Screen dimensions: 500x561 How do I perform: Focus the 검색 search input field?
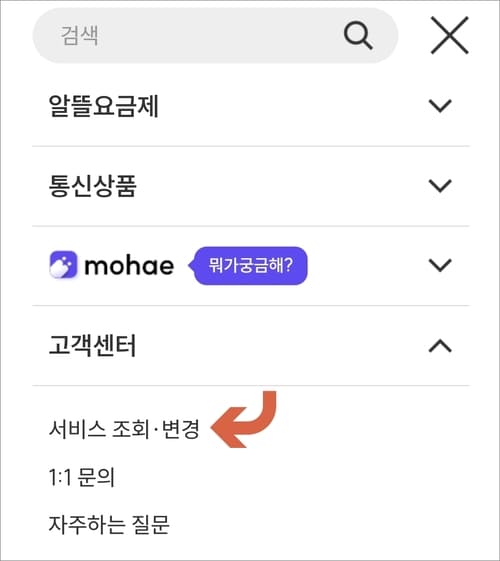(x=215, y=35)
